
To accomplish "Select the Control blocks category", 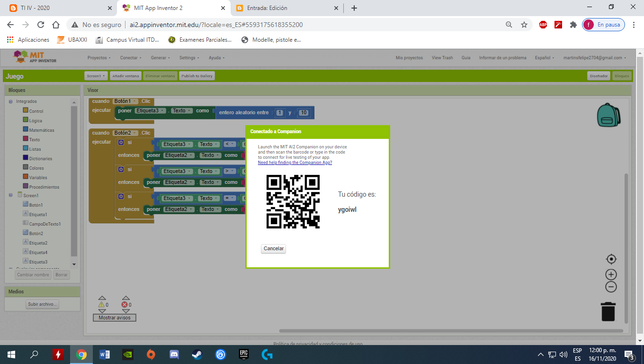I will coord(36,111).
